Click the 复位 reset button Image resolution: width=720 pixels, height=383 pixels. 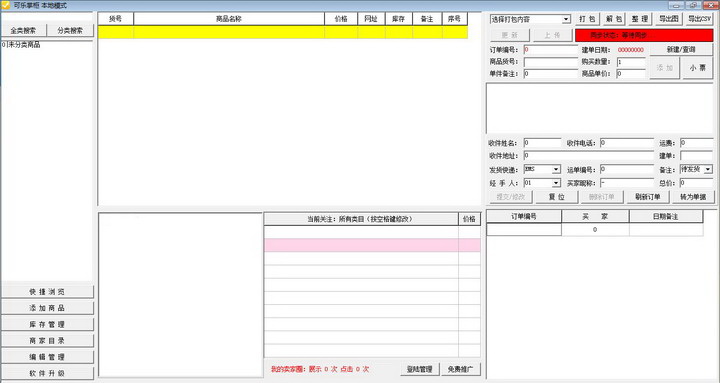pyautogui.click(x=556, y=197)
